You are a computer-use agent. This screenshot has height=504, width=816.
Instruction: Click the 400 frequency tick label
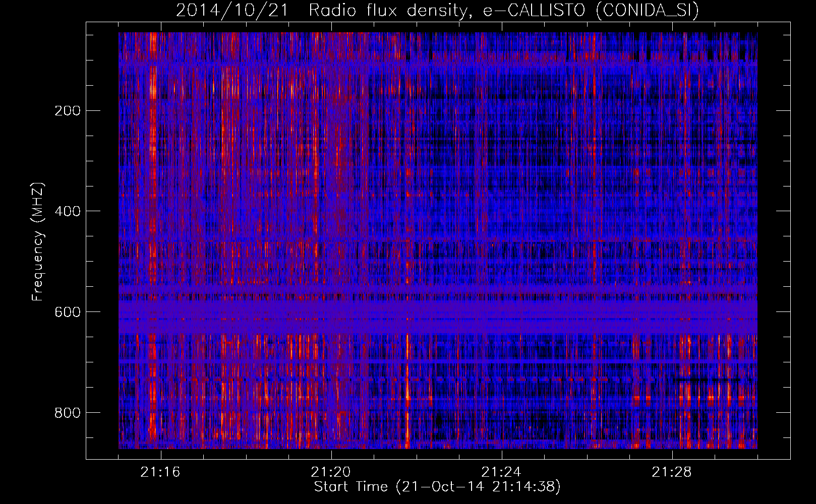(x=68, y=211)
